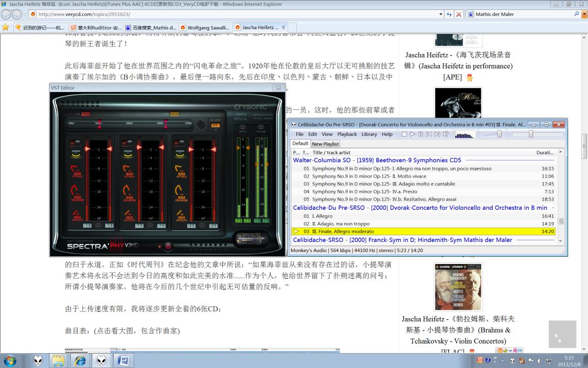588x368 pixels.
Task: Click the stop loading X in IE
Action: click(x=458, y=14)
